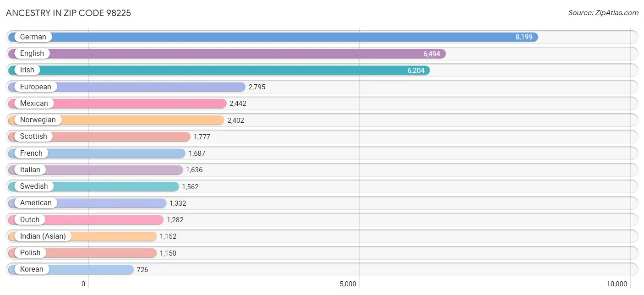Click the English ancestry label
This screenshot has height=295, width=644.
tap(32, 54)
